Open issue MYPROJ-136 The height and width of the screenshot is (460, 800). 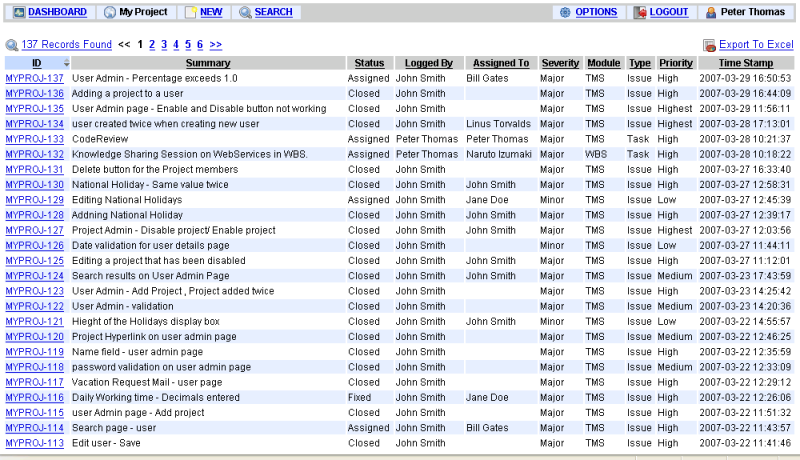pyautogui.click(x=35, y=94)
